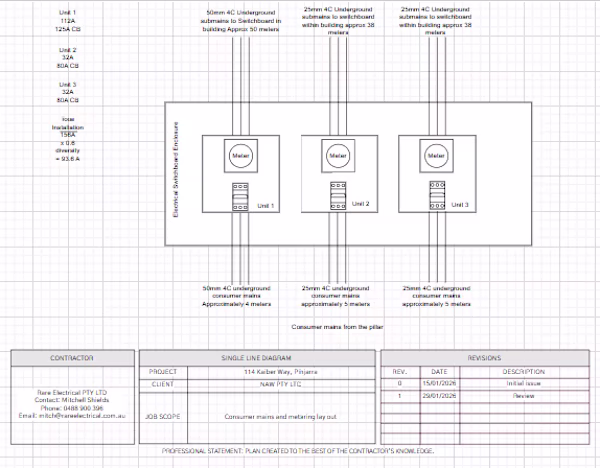The image size is (600, 468).
Task: Select the 25mm consumer mains note below Unit 2
Action: 336,296
